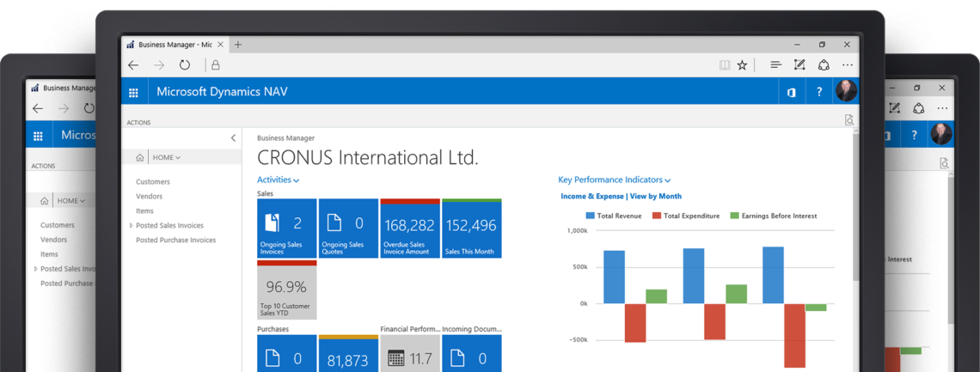Click CRONUS International Ltd. heading
The width and height of the screenshot is (980, 372).
click(x=368, y=158)
